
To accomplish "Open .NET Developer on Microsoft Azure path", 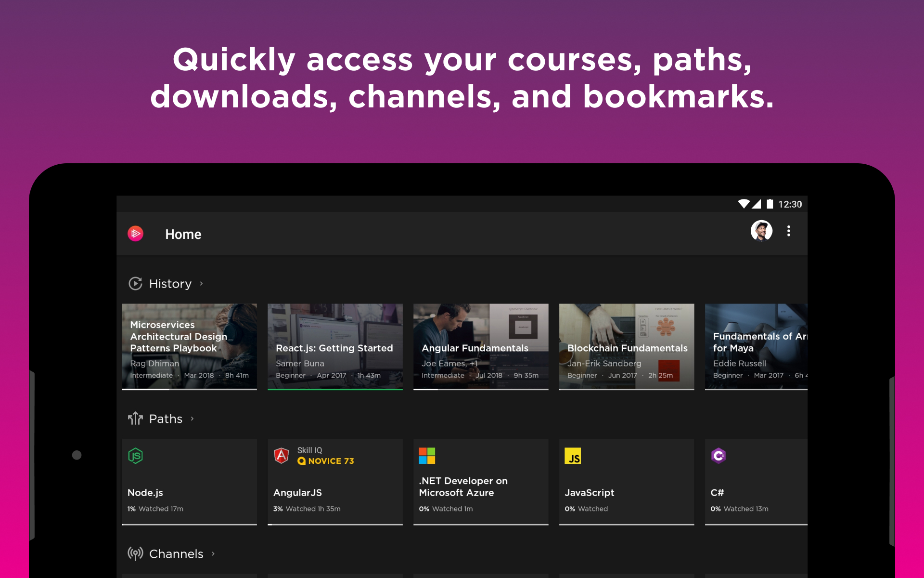I will tap(481, 482).
